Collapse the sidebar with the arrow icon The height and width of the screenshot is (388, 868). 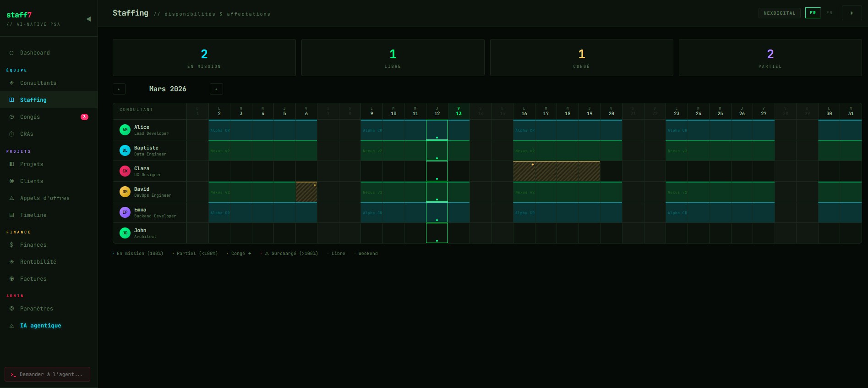coord(88,19)
